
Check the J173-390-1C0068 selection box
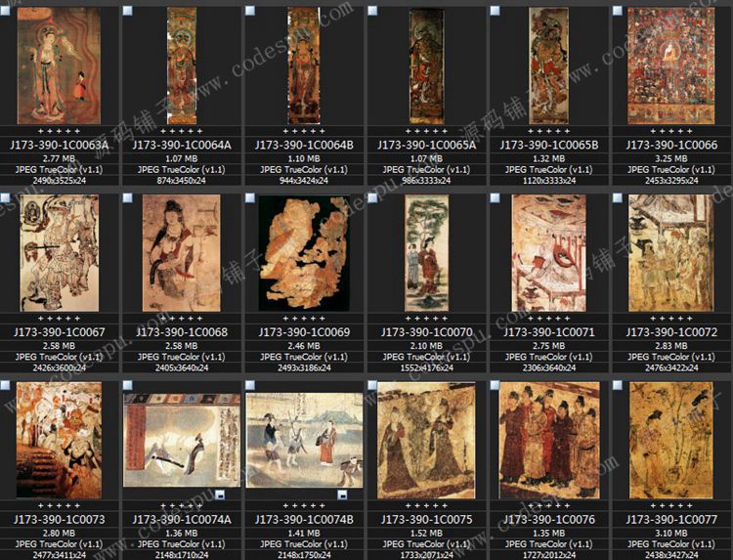(127, 197)
